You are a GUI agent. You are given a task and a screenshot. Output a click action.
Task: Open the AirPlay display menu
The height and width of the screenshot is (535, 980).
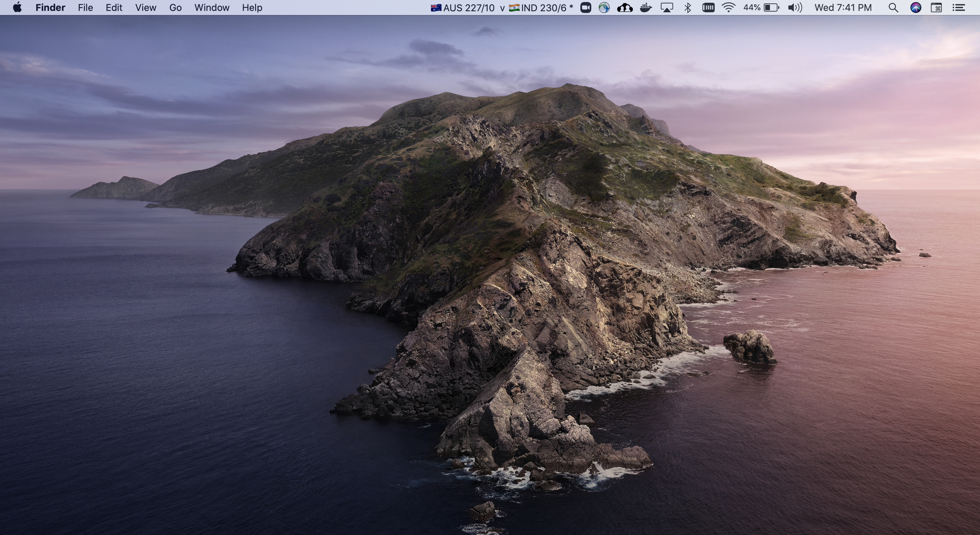(x=667, y=7)
